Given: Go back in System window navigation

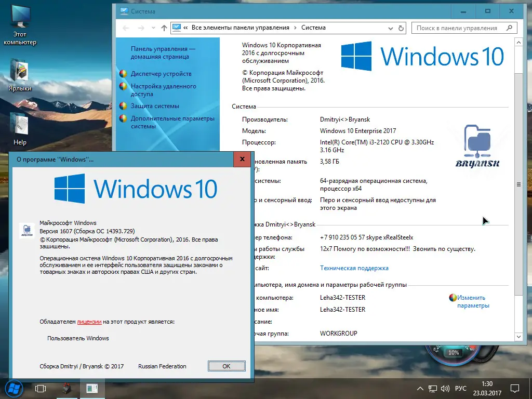Looking at the screenshot, I should 126,28.
